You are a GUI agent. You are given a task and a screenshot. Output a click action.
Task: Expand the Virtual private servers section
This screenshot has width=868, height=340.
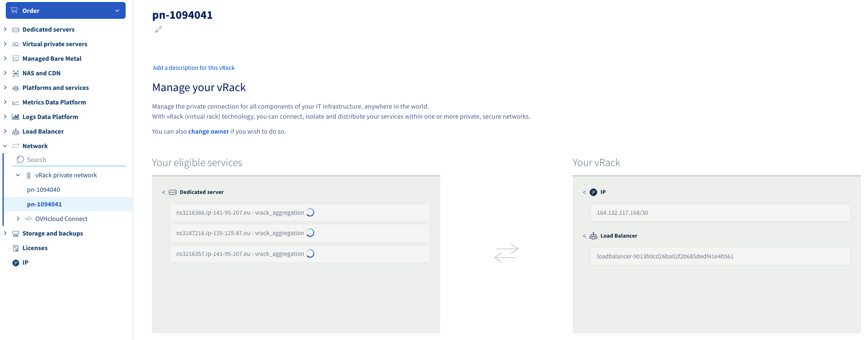[5, 44]
